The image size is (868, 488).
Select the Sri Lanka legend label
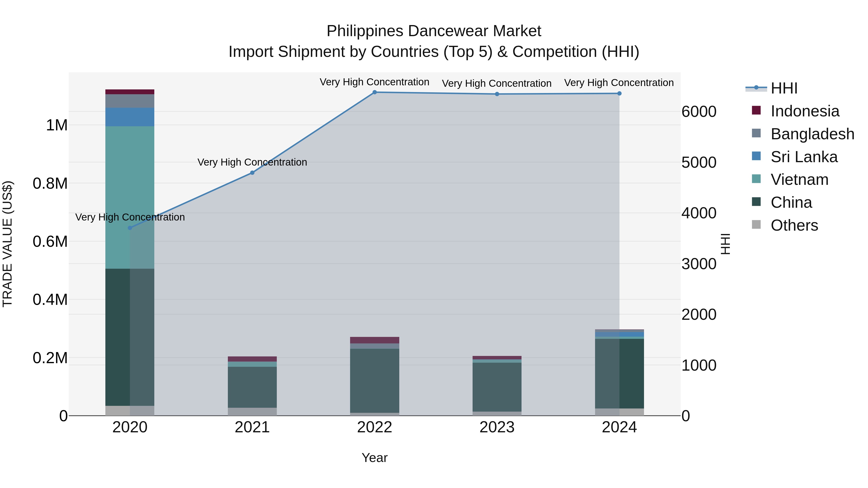point(804,157)
